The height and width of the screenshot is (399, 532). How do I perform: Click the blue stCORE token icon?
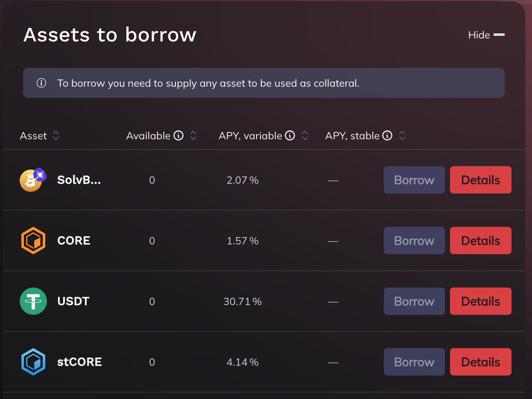pyautogui.click(x=33, y=362)
